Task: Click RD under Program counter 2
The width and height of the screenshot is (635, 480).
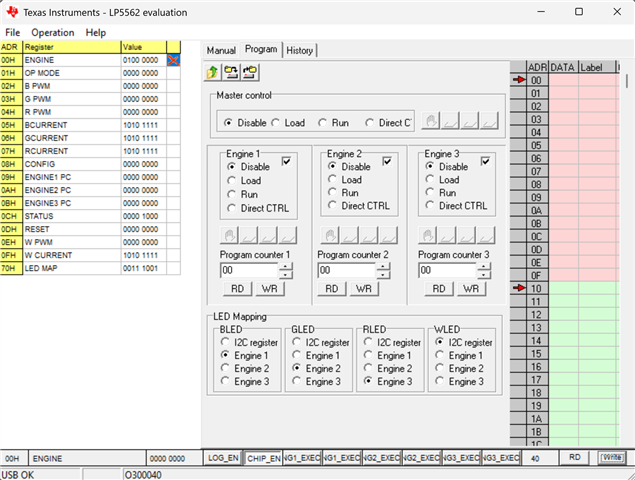Action: click(x=331, y=289)
